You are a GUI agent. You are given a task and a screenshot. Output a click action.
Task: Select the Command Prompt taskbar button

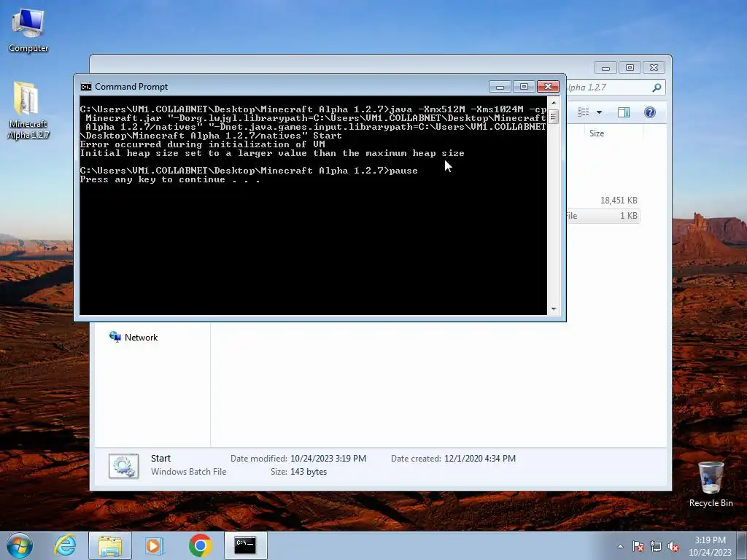[245, 545]
